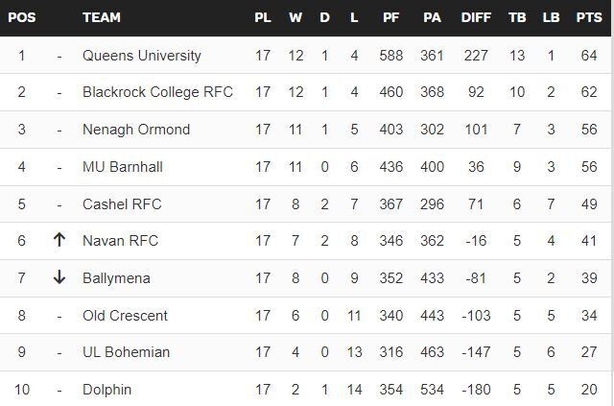This screenshot has width=614, height=406.
Task: Click the PL column header
Action: 262,18
